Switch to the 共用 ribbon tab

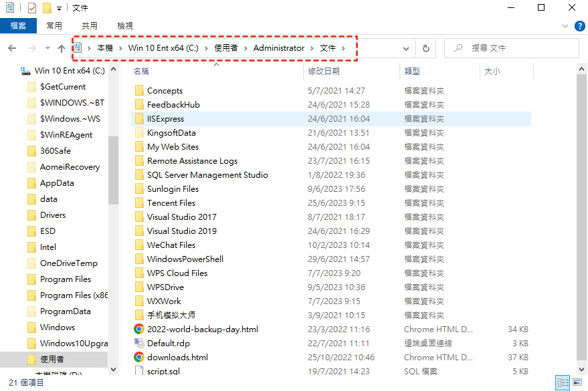pos(90,26)
